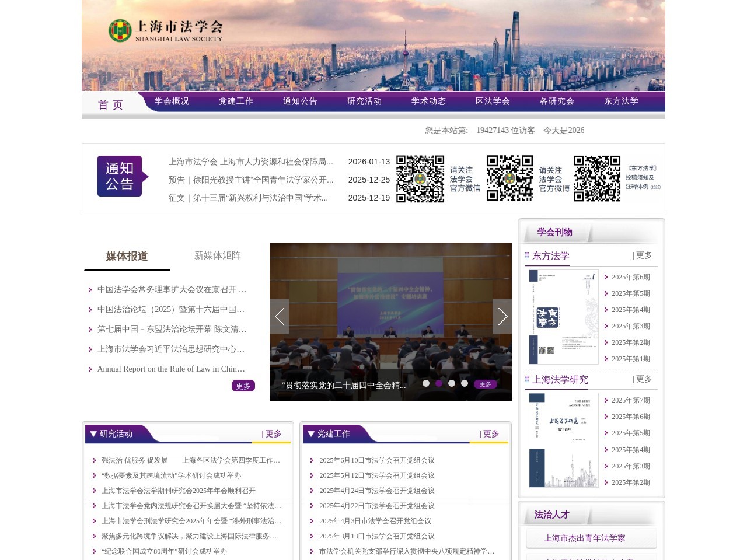Open the 征文 第十三届 notice
The image size is (747, 560).
coord(248,198)
